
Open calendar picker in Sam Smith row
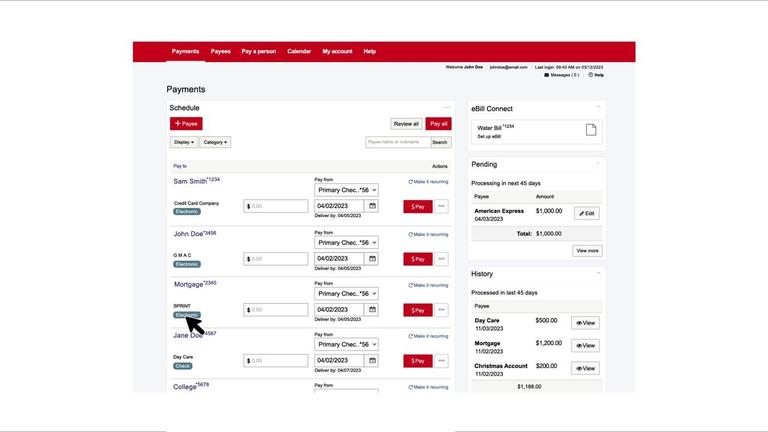372,206
